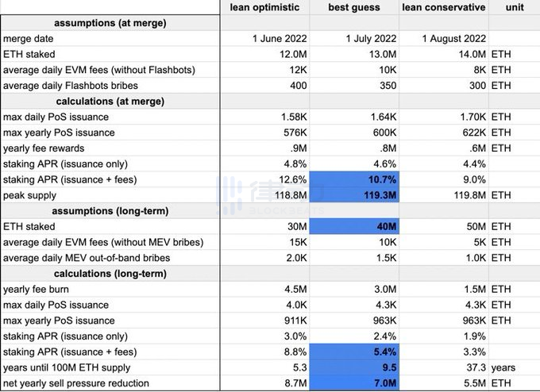The width and height of the screenshot is (540, 392).
Task: Click the "peak supply" row label
Action: pos(30,195)
